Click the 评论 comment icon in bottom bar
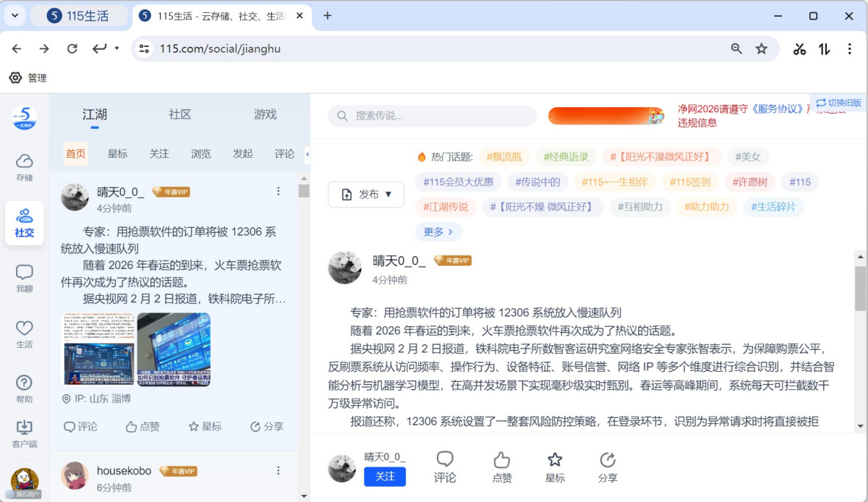Image resolution: width=868 pixels, height=502 pixels. tap(445, 467)
